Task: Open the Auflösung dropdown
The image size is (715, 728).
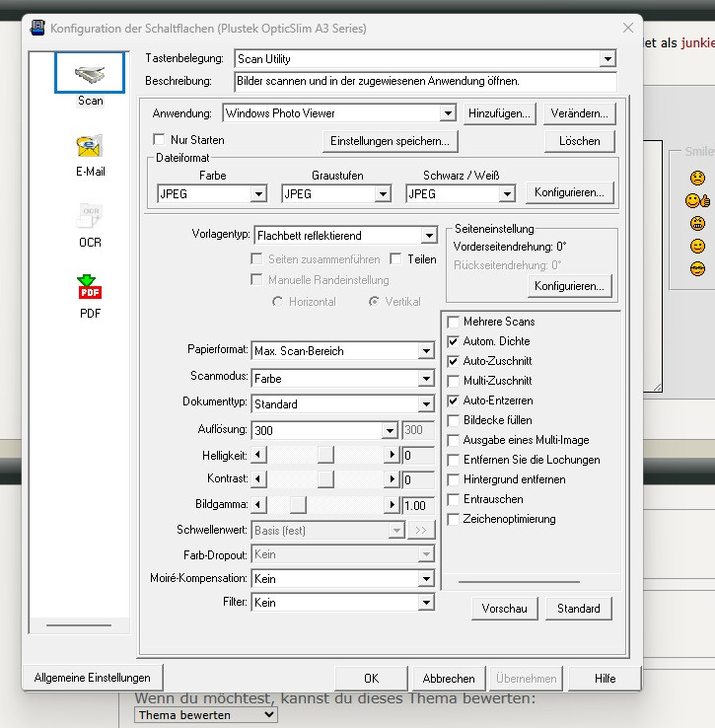Action: coord(390,431)
